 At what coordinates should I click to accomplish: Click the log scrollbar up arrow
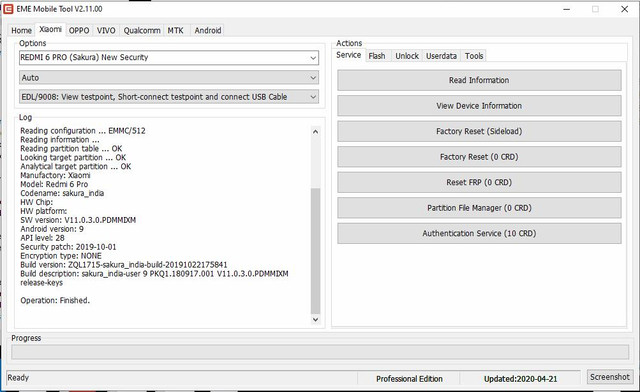point(315,131)
